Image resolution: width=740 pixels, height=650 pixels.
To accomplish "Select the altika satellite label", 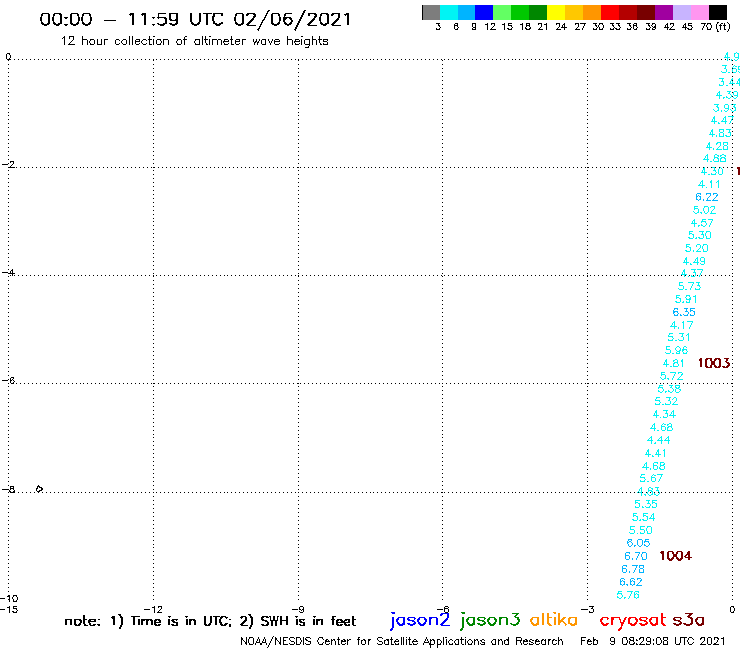I will click(554, 620).
